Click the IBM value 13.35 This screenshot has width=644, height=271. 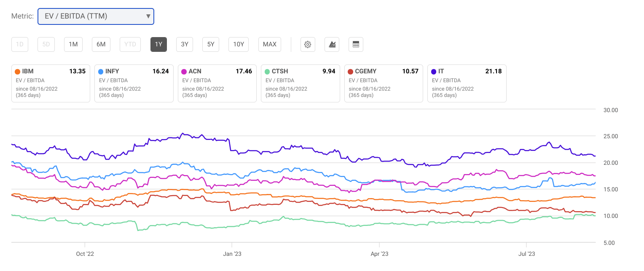(78, 71)
